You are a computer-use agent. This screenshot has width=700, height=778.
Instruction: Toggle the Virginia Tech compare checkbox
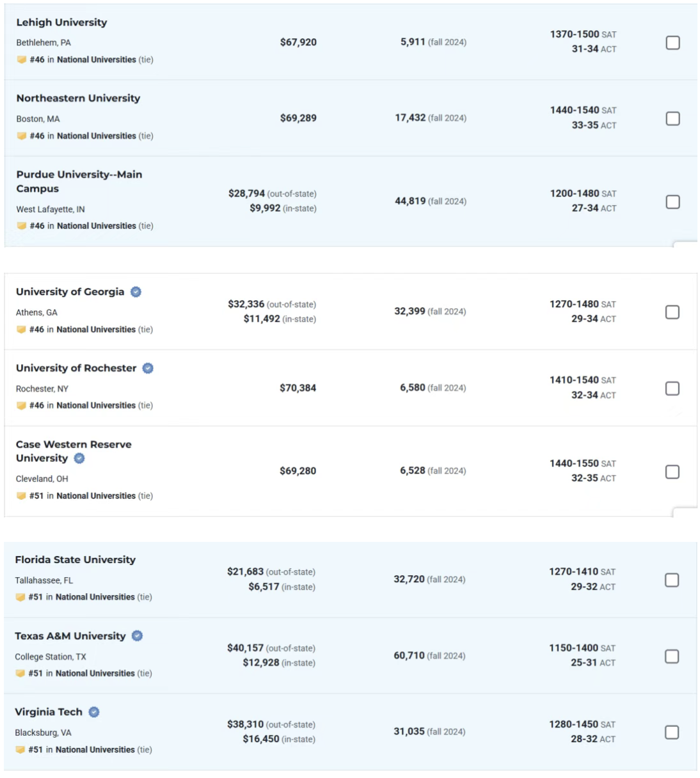(671, 733)
